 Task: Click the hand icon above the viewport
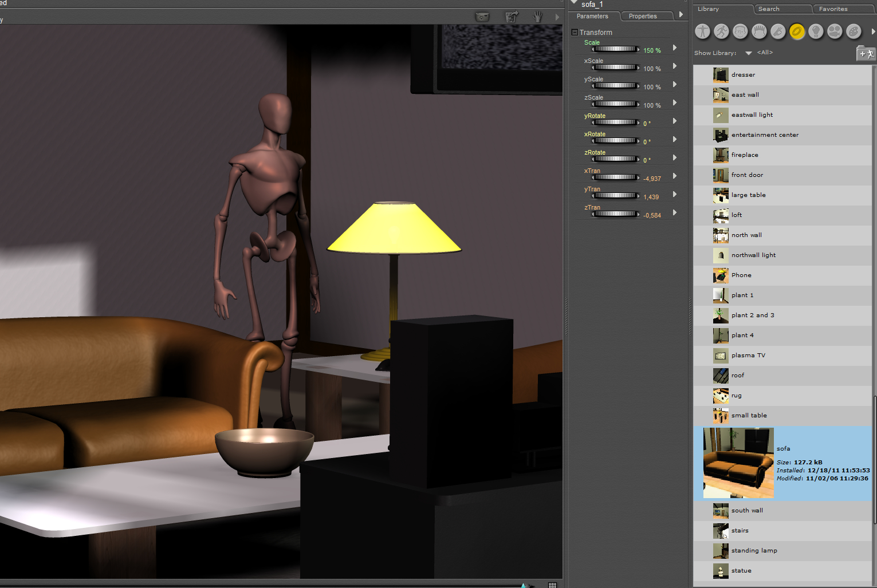pos(537,17)
